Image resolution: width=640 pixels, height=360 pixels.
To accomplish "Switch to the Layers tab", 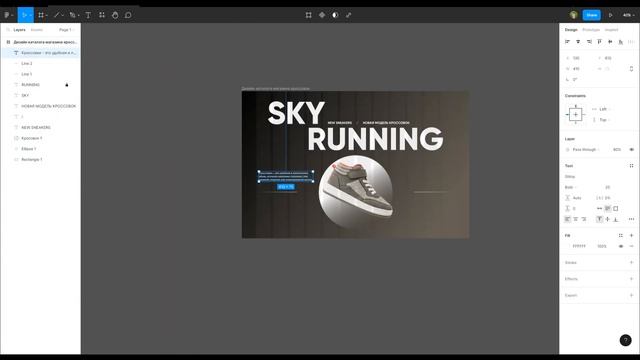I will (x=19, y=30).
